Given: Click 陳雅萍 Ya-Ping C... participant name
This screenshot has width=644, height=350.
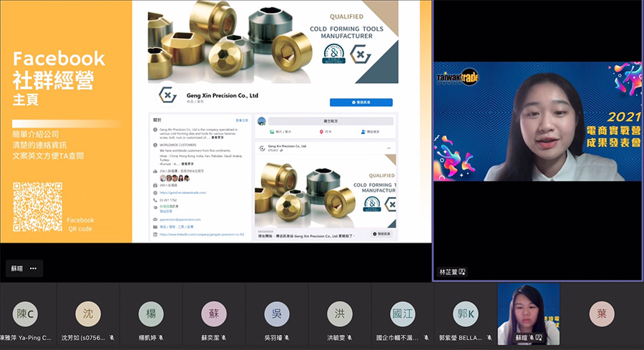Looking at the screenshot, I should (x=26, y=338).
